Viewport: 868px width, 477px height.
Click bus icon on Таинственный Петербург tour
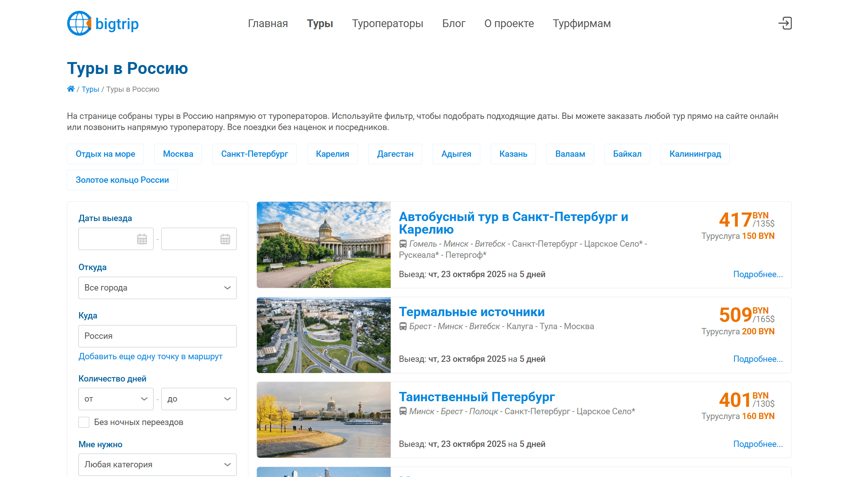tap(403, 412)
